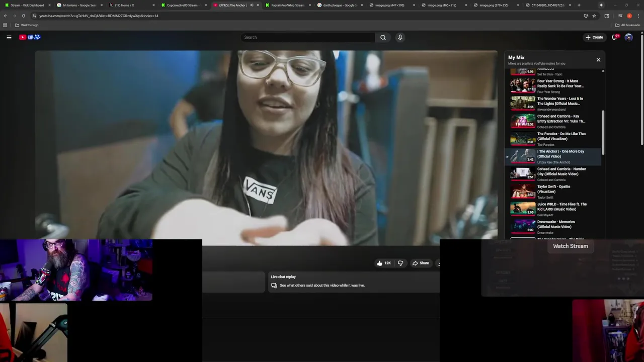Screen dimensions: 644x362
Task: Click the search magnifier button
Action: (383, 37)
